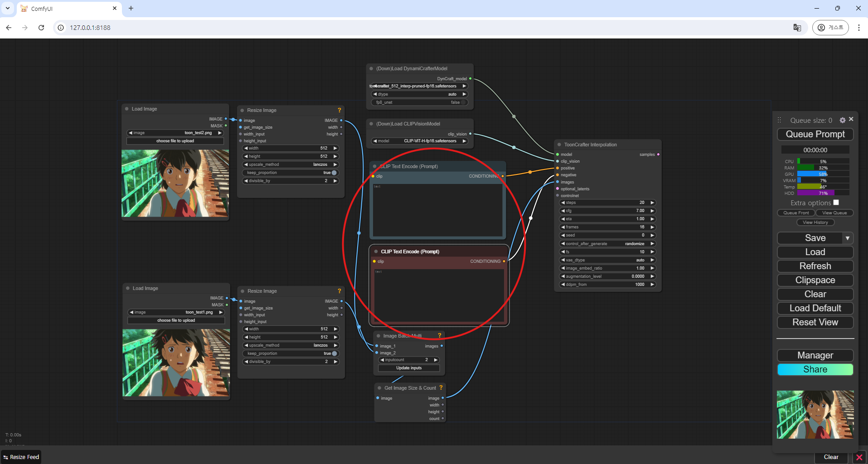The width and height of the screenshot is (868, 464).
Task: Toggle fp8_unet on DynamiCrafter model loader
Action: tap(419, 102)
